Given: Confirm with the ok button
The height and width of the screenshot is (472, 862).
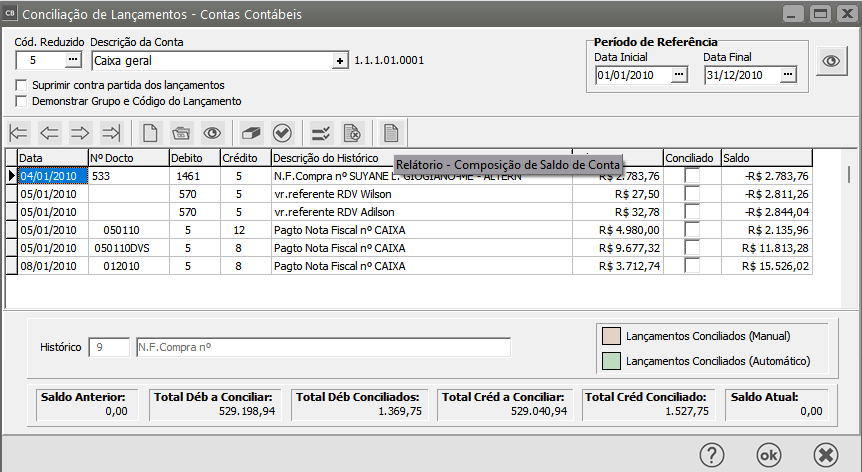Looking at the screenshot, I should click(768, 453).
